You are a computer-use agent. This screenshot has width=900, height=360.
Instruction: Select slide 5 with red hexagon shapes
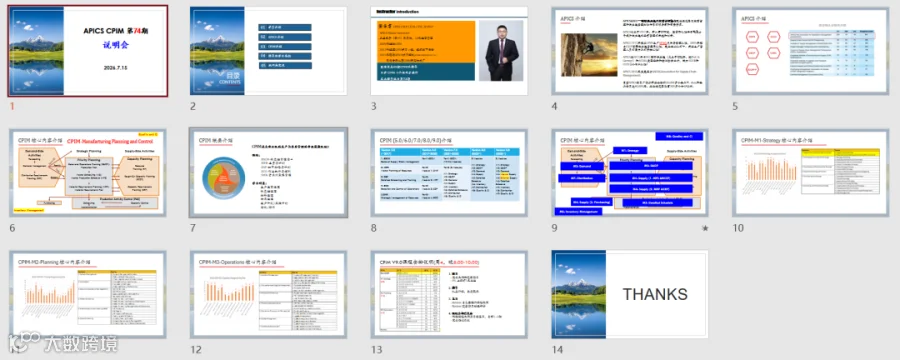pos(810,51)
